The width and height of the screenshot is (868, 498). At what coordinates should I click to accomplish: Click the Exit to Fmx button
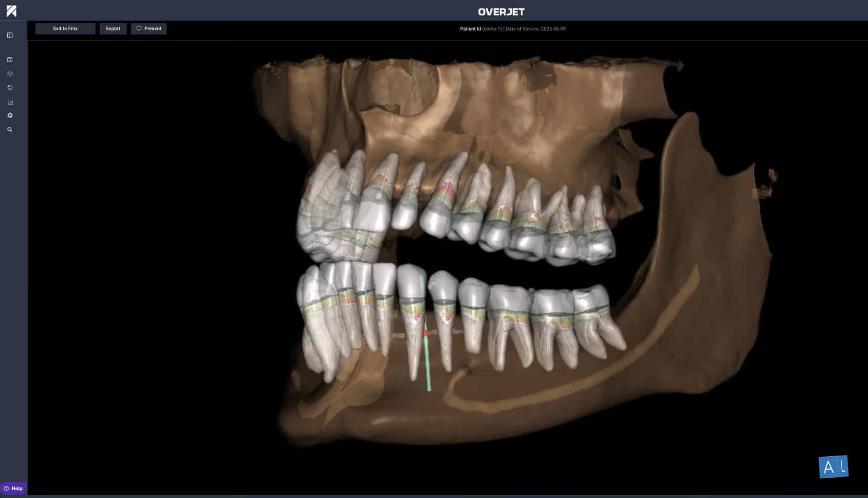65,28
